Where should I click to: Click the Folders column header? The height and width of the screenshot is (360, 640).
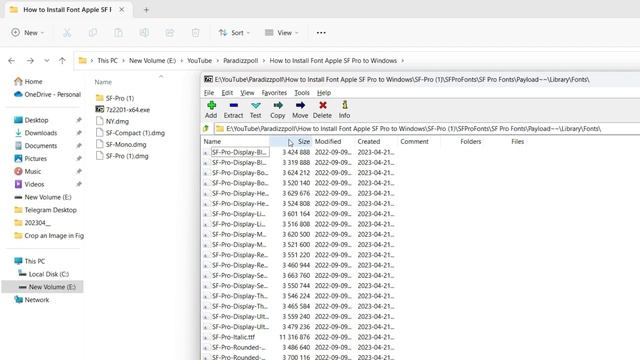[x=471, y=142]
